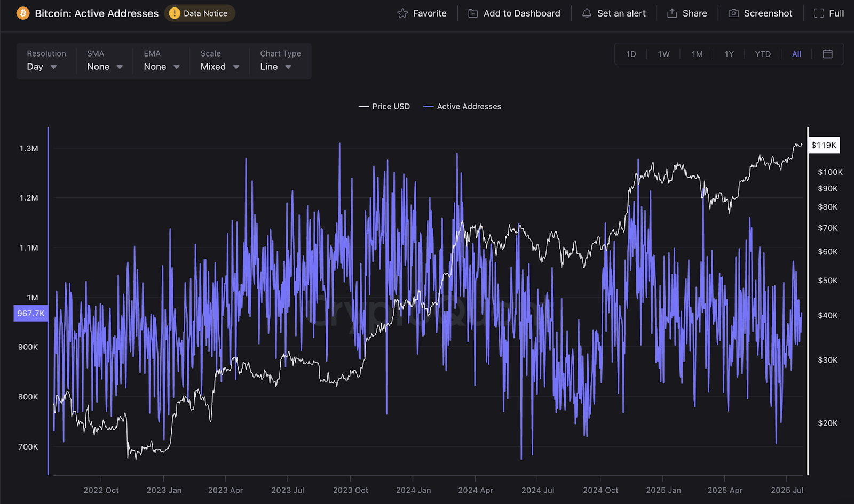Click the 1.2M left axis label
The image size is (854, 504).
click(29, 197)
